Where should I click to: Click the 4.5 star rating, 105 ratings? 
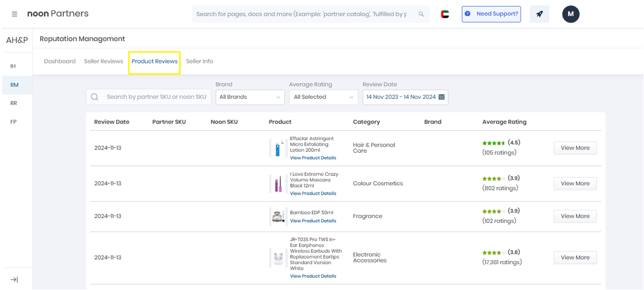tap(501, 148)
